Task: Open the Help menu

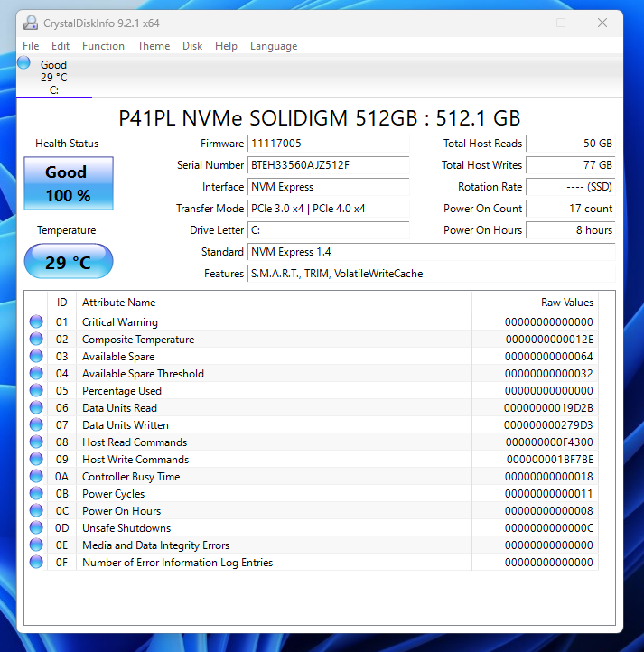Action: [x=226, y=46]
